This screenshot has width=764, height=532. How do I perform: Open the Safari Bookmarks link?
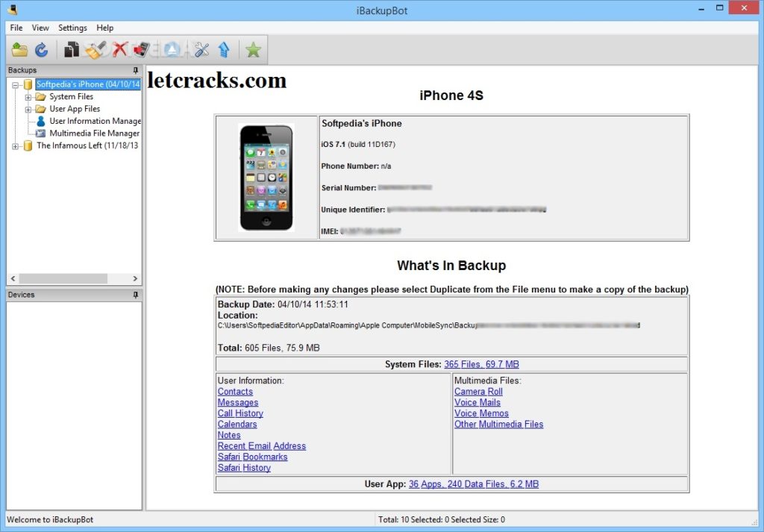point(252,457)
